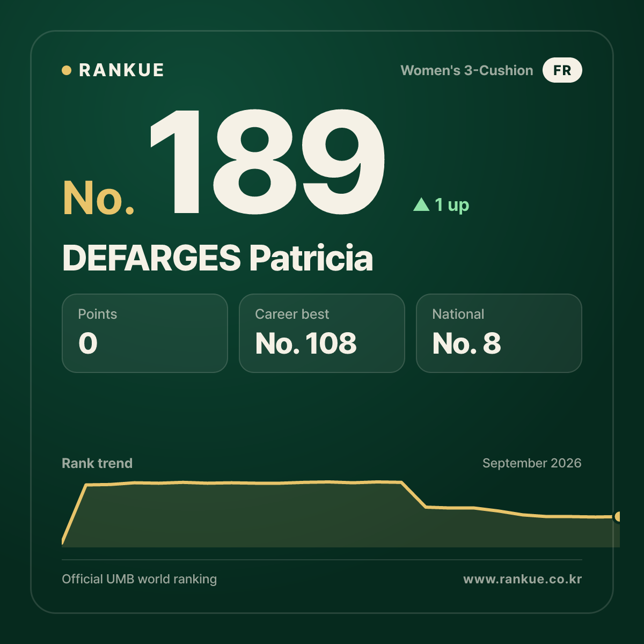Click the FR country badge

(562, 70)
